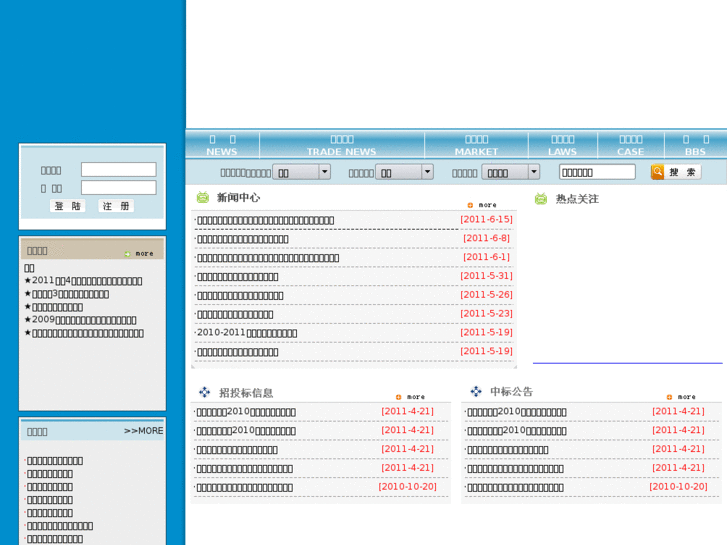Open more link in tan sidebar panel
727x545 pixels.
pyautogui.click(x=144, y=253)
